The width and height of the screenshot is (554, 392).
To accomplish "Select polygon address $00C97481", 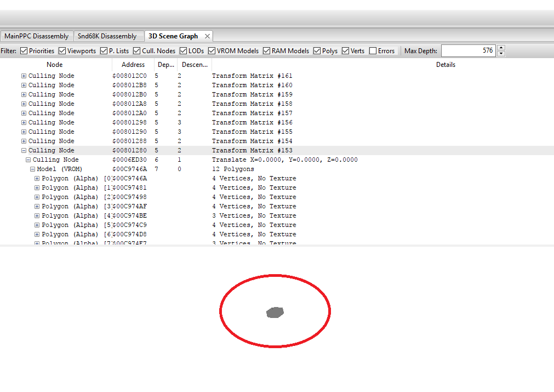I will (129, 188).
